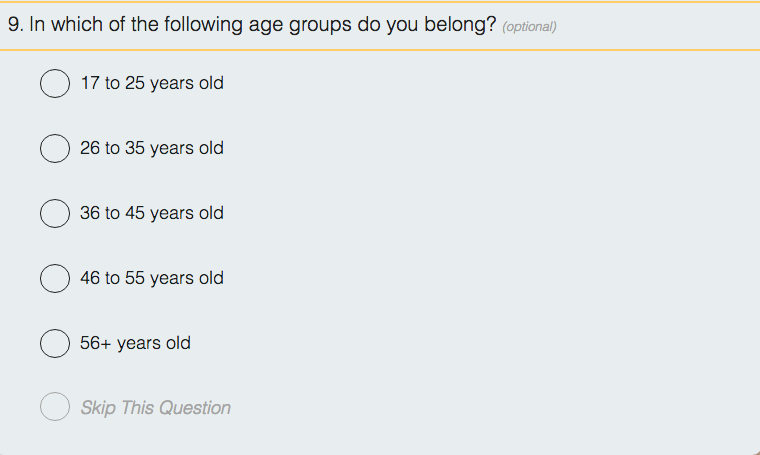Click the "17 to 25 years old" label text

[x=152, y=83]
